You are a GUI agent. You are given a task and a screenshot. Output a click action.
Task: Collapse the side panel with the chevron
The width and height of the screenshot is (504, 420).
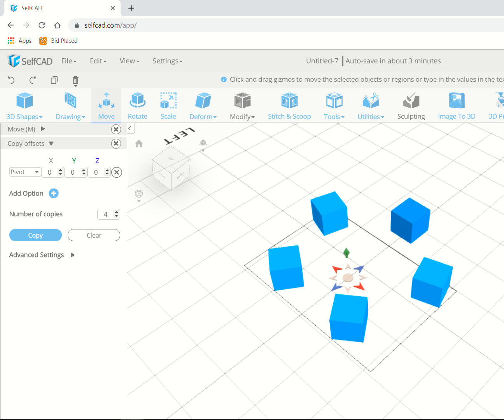[x=130, y=128]
